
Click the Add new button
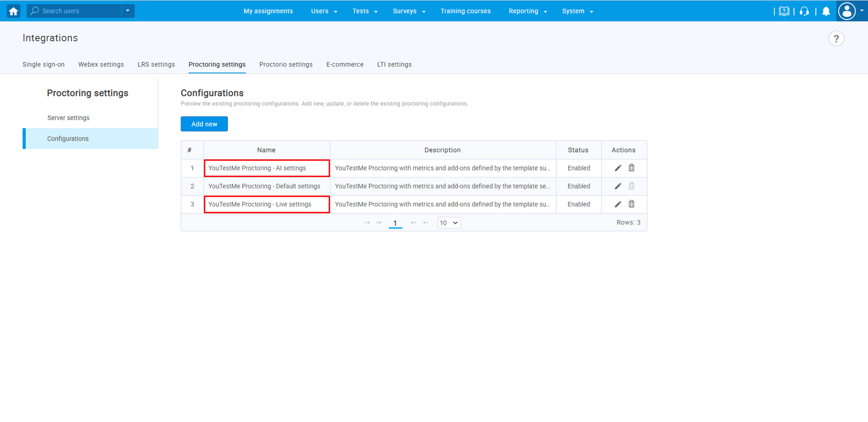[x=204, y=124]
